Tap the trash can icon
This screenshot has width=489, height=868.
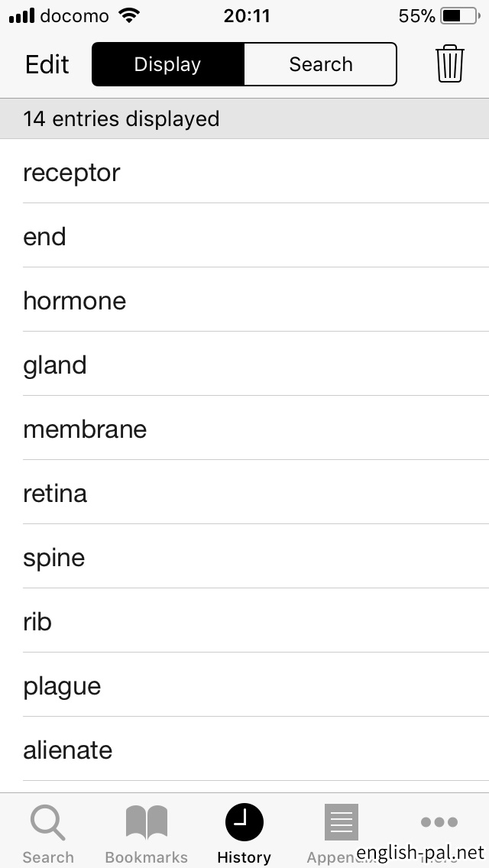click(x=450, y=63)
